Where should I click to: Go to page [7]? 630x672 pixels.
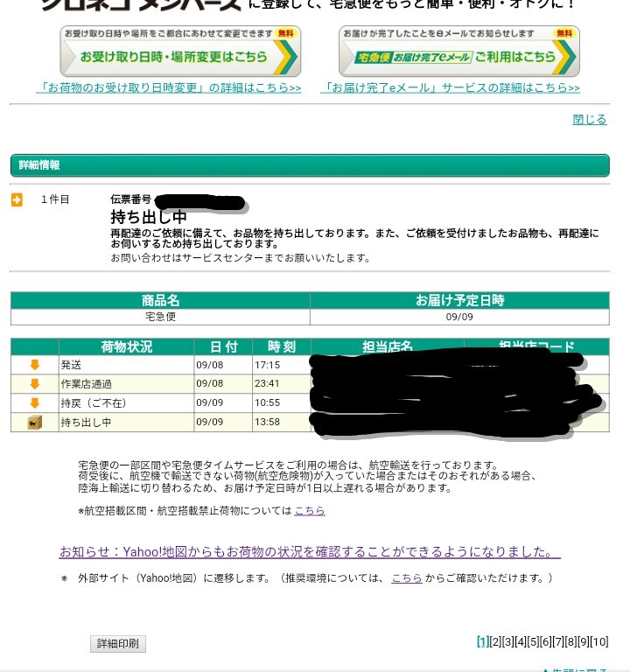pyautogui.click(x=558, y=641)
